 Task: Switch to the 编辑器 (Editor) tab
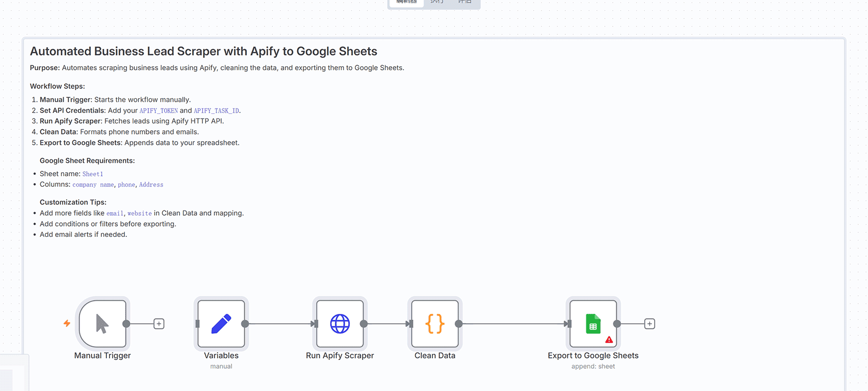pos(407,2)
